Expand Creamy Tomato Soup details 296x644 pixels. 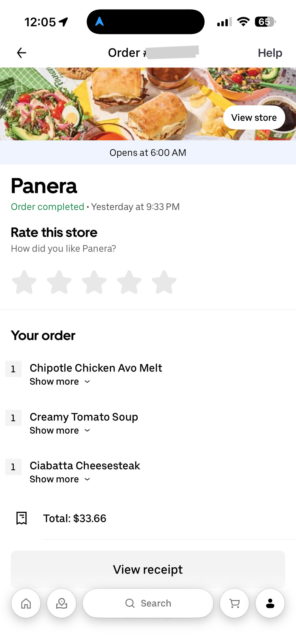click(60, 430)
